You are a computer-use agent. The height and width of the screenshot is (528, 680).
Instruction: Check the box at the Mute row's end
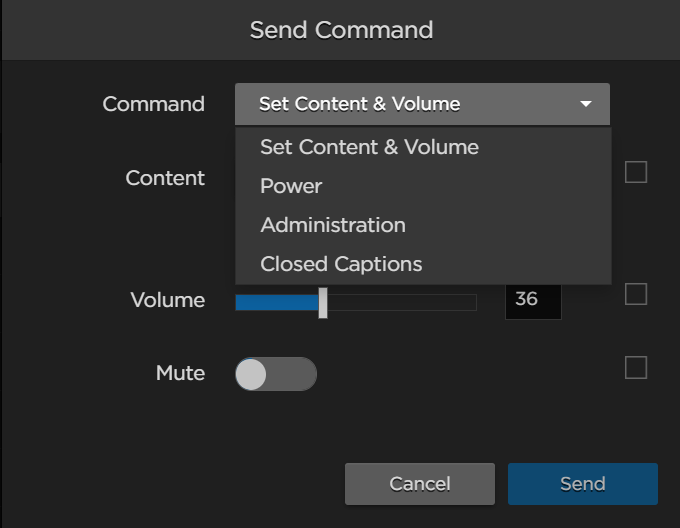click(x=636, y=368)
